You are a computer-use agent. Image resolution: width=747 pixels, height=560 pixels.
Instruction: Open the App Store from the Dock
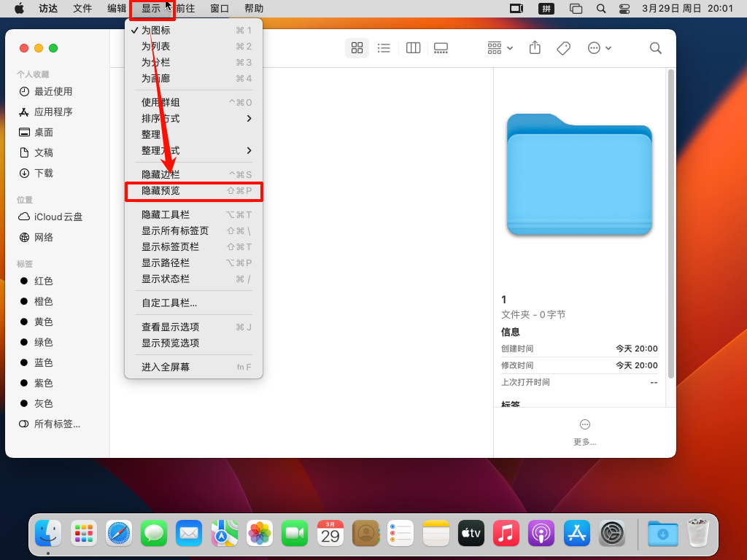click(576, 533)
